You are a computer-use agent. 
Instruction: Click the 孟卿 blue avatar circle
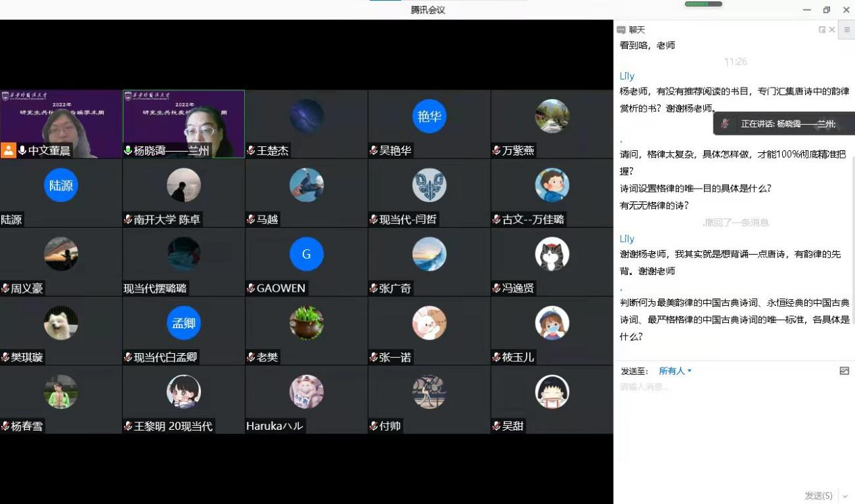pos(183,323)
